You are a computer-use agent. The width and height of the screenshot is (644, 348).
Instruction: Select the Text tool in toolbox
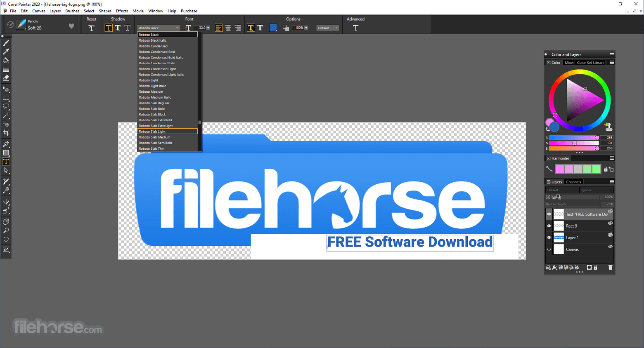pyautogui.click(x=6, y=162)
